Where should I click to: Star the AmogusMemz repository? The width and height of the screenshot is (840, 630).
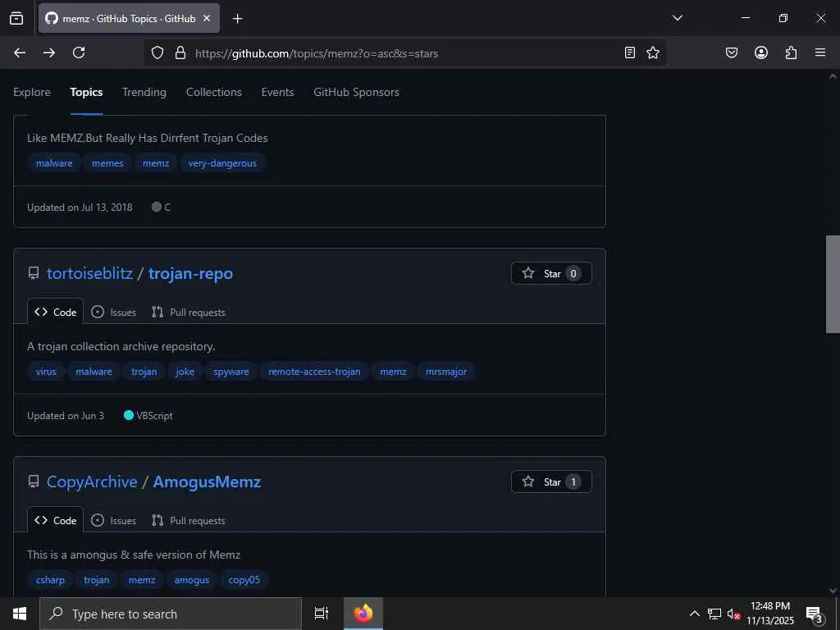click(551, 482)
